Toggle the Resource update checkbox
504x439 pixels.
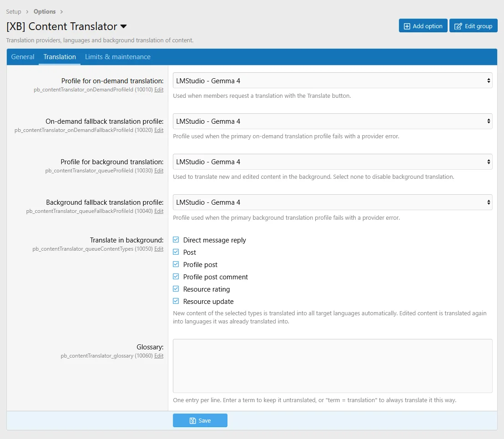(x=176, y=301)
